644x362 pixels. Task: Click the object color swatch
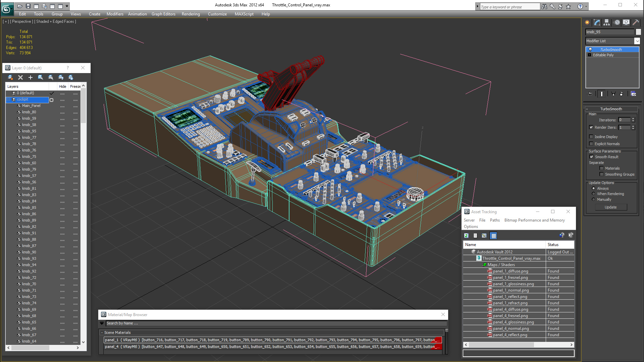coord(638,32)
